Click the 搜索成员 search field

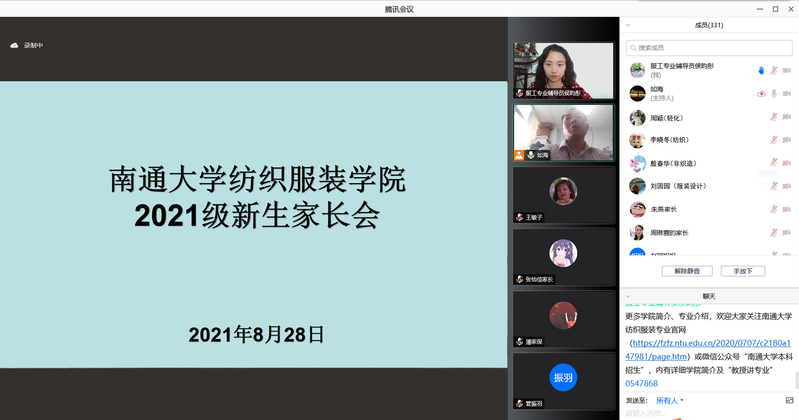tap(708, 47)
